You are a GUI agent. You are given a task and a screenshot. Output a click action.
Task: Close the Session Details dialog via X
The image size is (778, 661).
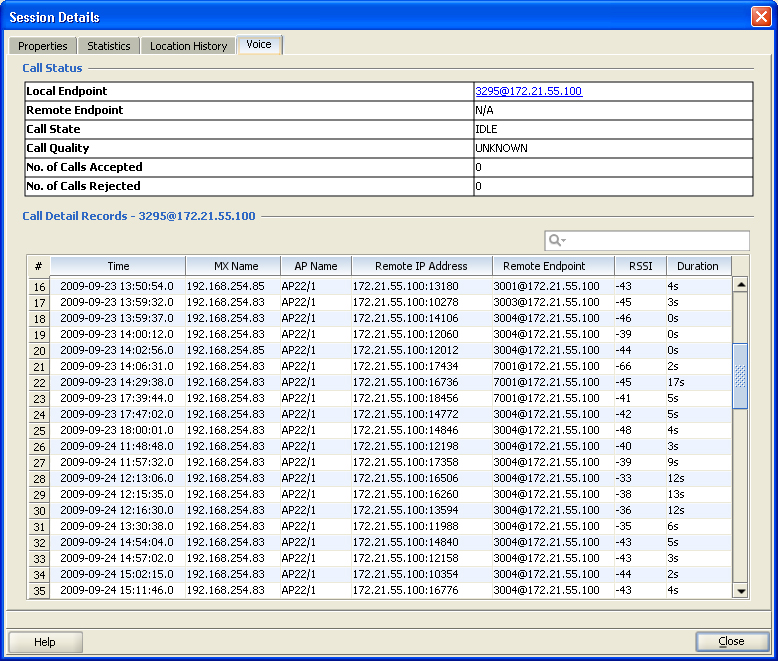click(760, 16)
